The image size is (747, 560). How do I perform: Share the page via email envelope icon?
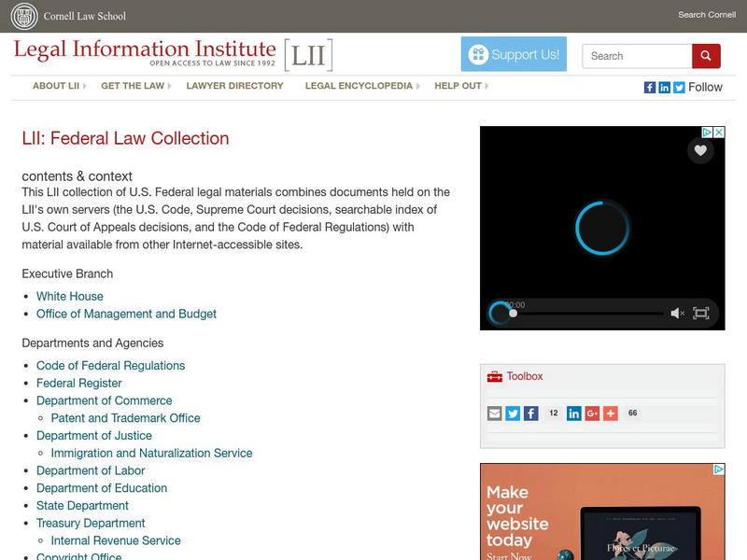pyautogui.click(x=495, y=413)
